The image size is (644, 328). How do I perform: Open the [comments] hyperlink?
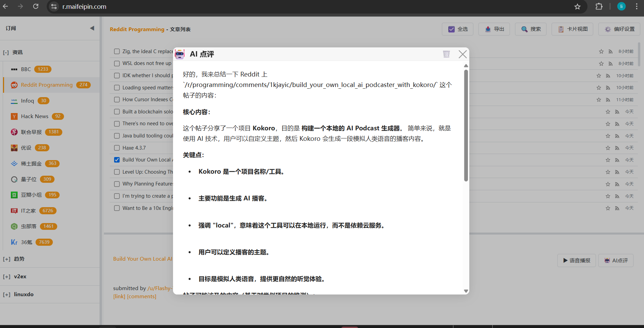pyautogui.click(x=142, y=297)
